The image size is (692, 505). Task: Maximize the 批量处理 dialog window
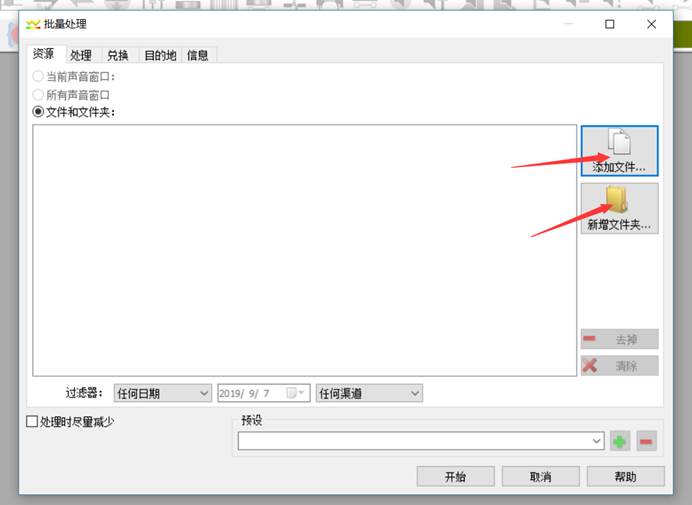609,24
